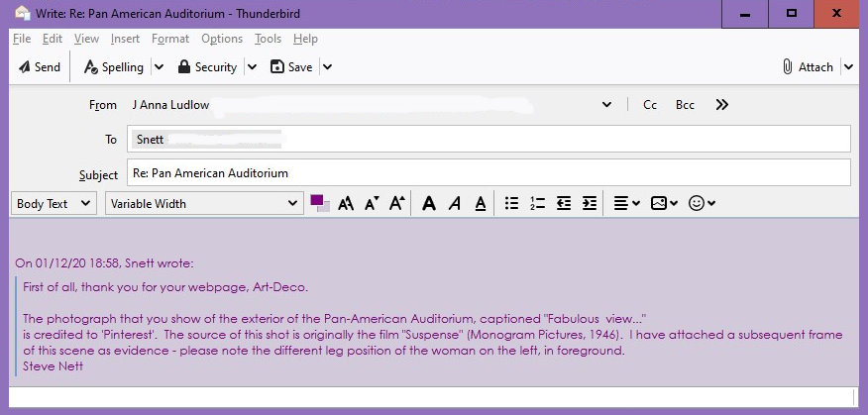
Task: Pick the purple text color swatch
Action: pos(318,201)
